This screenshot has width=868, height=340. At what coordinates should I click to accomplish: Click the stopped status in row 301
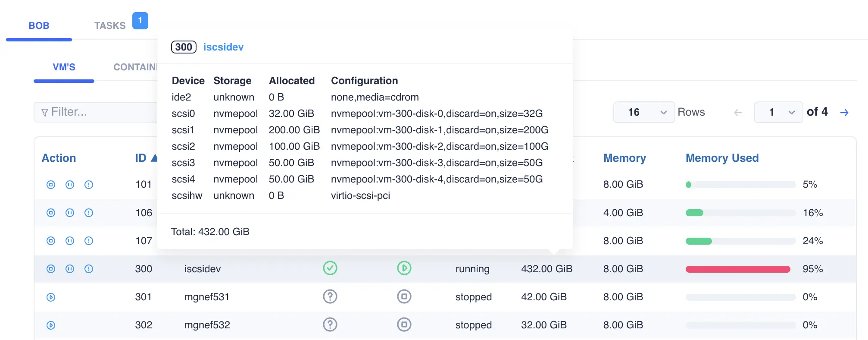474,297
